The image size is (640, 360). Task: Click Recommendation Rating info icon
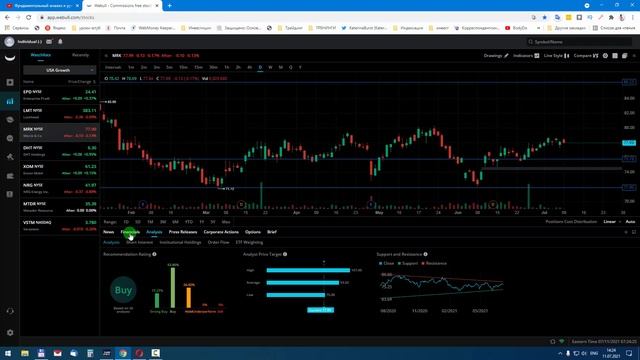pos(154,254)
